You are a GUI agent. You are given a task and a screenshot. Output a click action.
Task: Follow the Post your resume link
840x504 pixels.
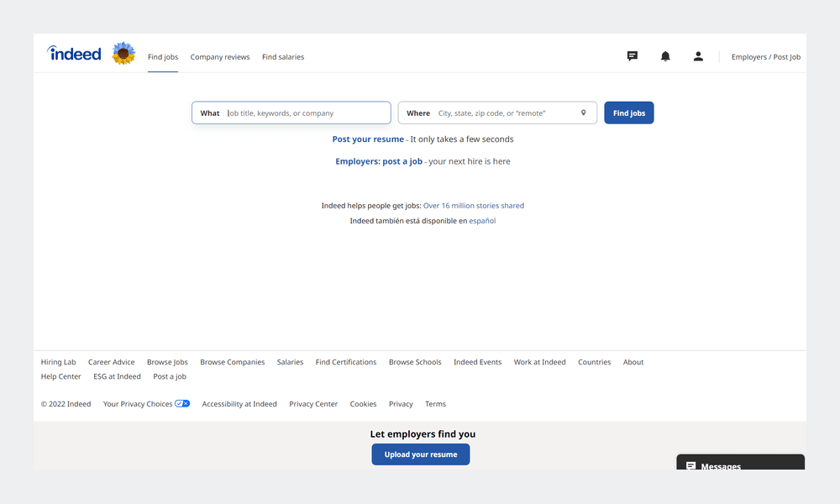368,139
